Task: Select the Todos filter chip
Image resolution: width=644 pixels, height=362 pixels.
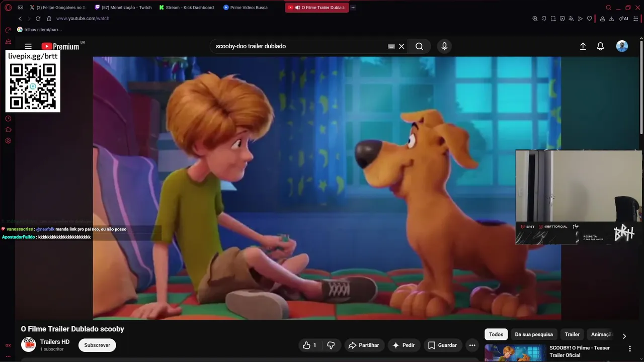Action: [x=496, y=334]
